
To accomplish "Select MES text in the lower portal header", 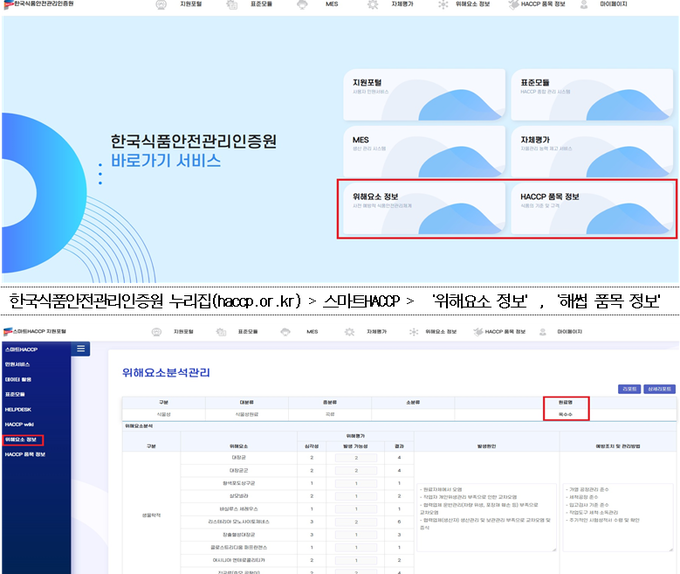I will point(312,332).
